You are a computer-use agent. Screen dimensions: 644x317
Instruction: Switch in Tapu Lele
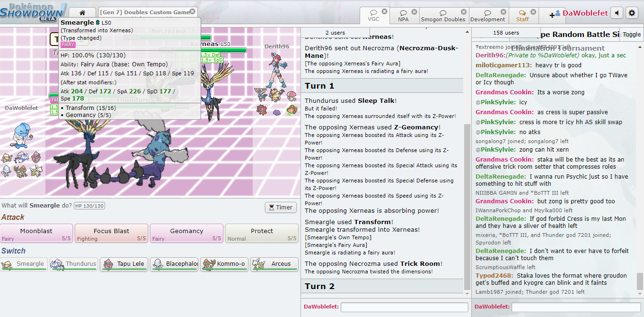pos(124,264)
